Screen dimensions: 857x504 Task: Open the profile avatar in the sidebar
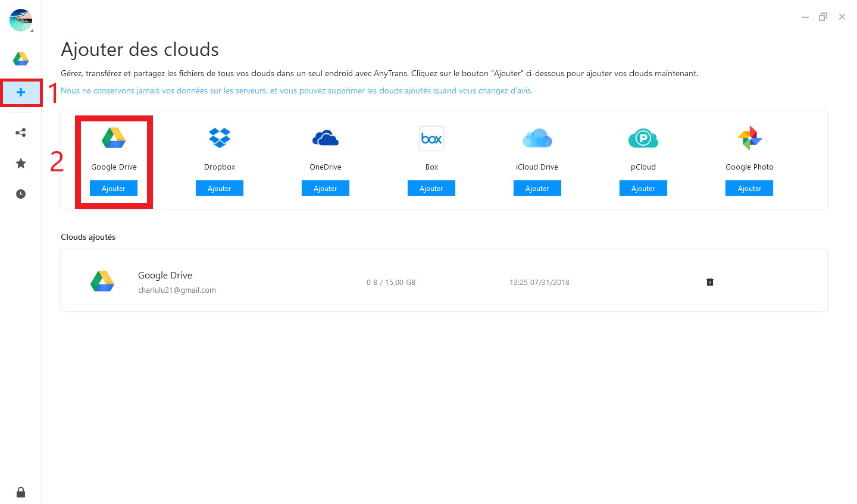coord(21,20)
